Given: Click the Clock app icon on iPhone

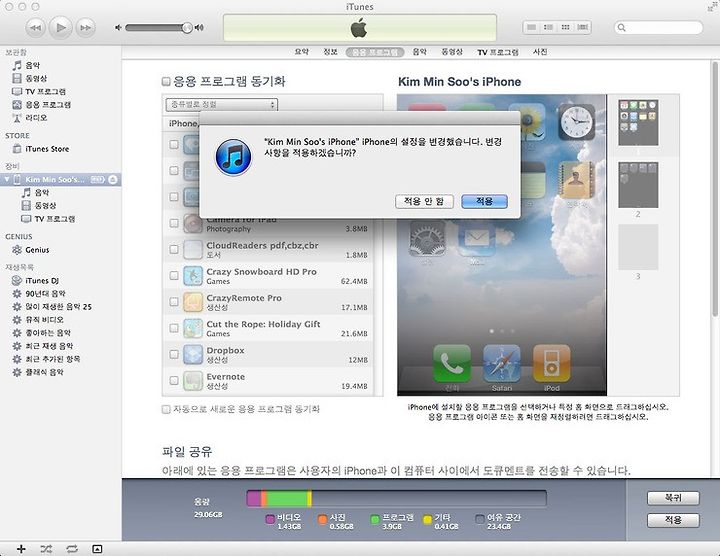Looking at the screenshot, I should (x=577, y=122).
